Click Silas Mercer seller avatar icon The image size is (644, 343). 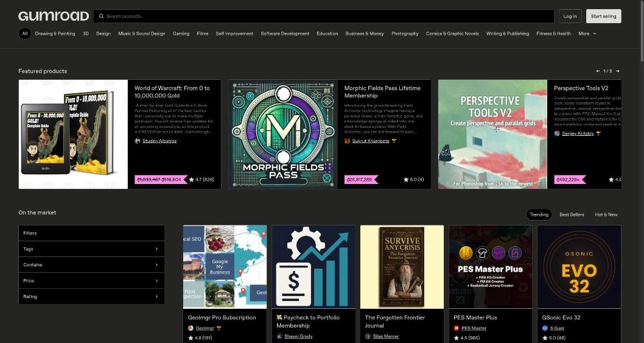point(368,336)
